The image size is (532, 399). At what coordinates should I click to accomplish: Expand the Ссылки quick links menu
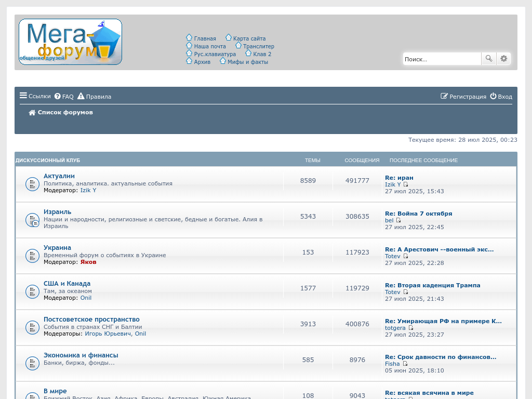35,96
